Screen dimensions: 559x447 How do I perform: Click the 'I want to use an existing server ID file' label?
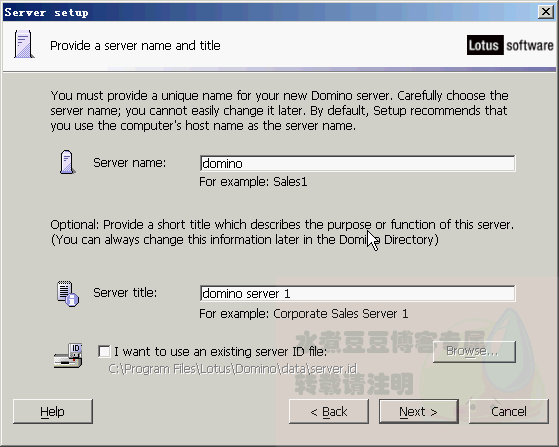pos(220,352)
